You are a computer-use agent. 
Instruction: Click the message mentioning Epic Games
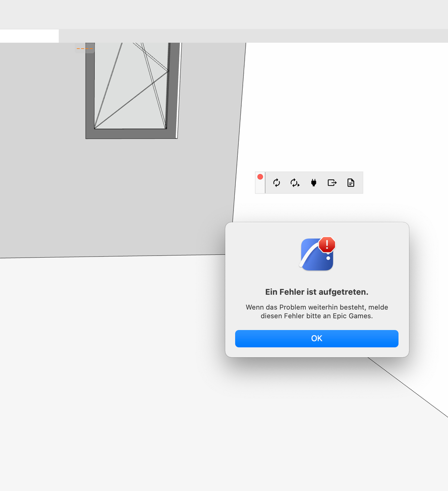[316, 312]
